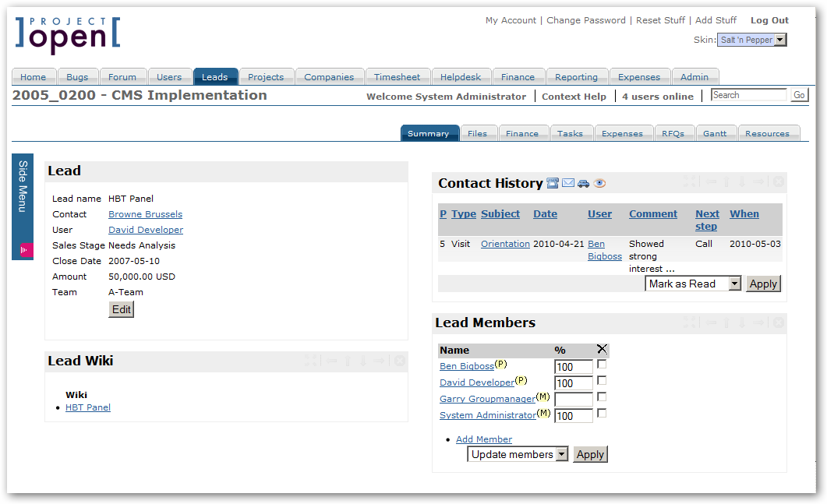Open the HBT Panel wiki link
Screen dimensions: 827x504
87,407
